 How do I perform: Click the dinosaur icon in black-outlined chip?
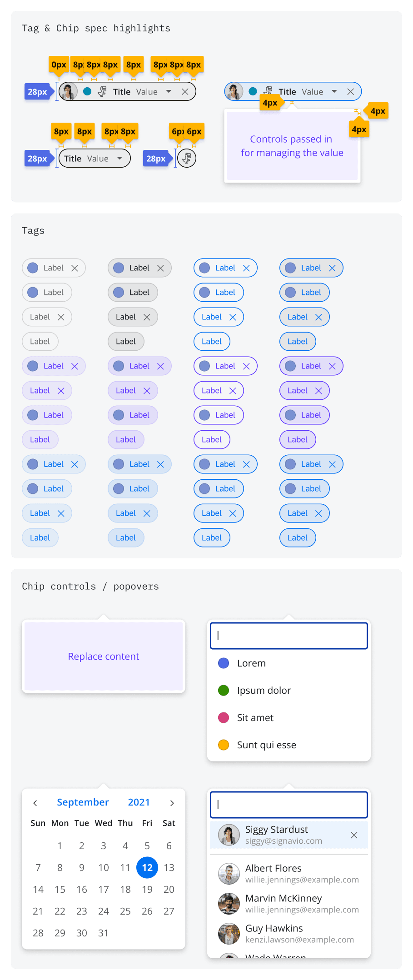click(103, 92)
